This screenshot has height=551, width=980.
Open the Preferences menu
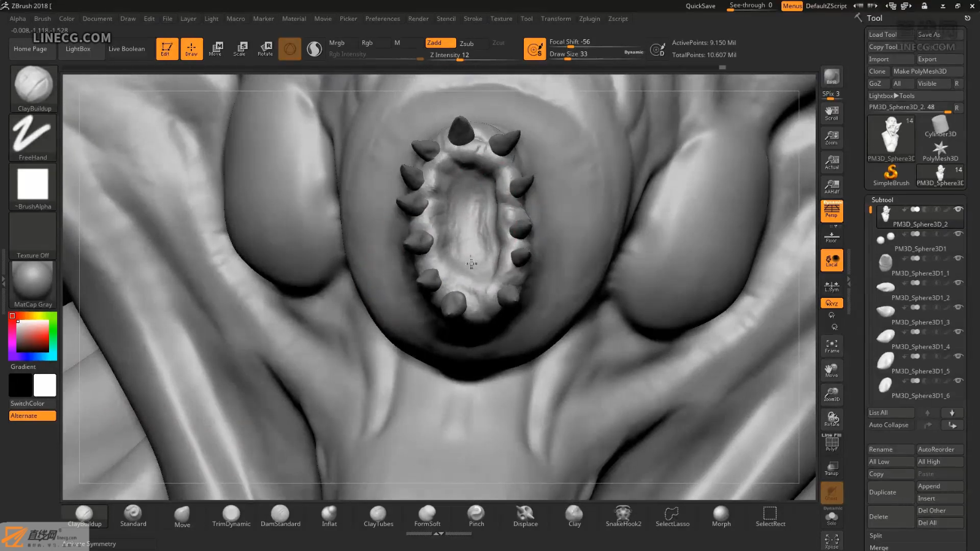(x=383, y=18)
